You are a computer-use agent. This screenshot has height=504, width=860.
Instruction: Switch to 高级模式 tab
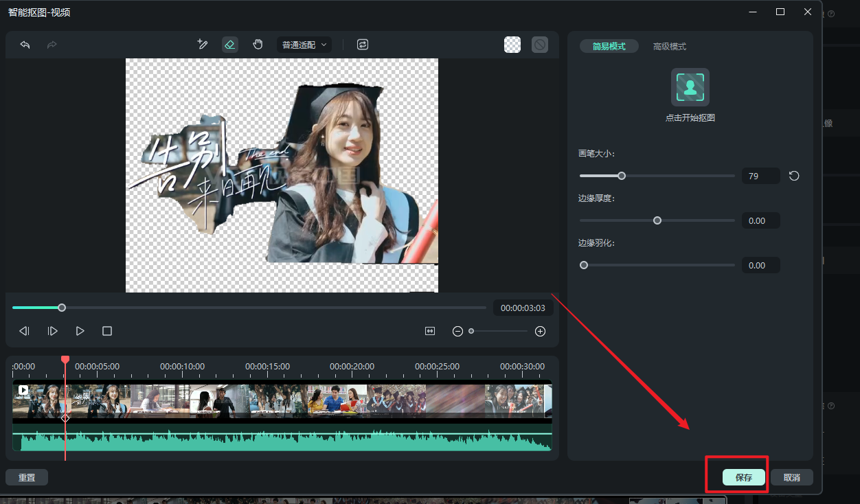point(669,47)
